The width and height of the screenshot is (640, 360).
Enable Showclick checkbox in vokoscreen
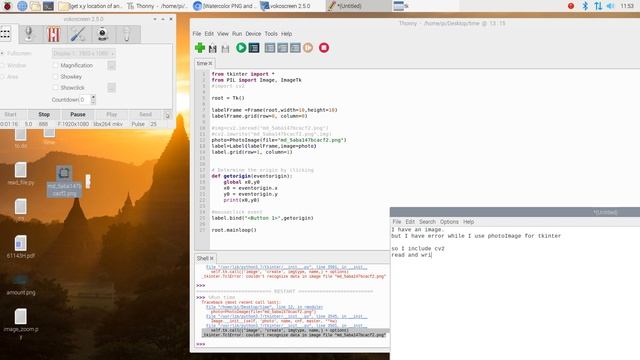(x=56, y=88)
